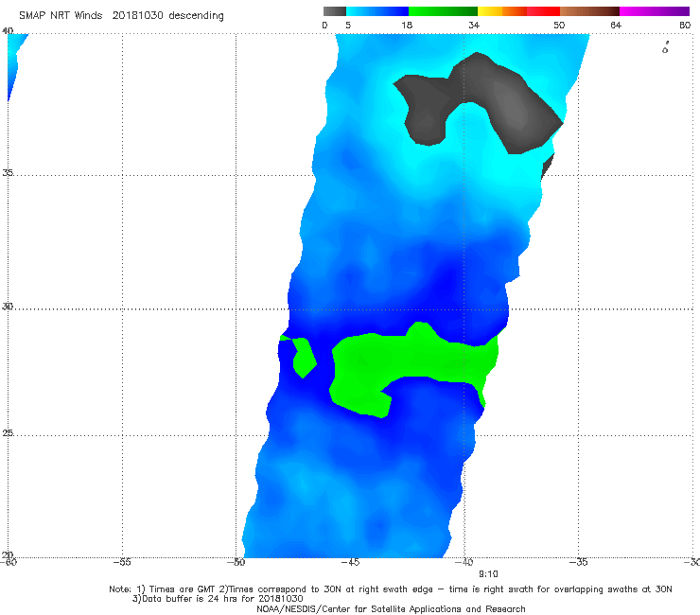Pick the magenta-purple segment of the color bar

point(655,11)
